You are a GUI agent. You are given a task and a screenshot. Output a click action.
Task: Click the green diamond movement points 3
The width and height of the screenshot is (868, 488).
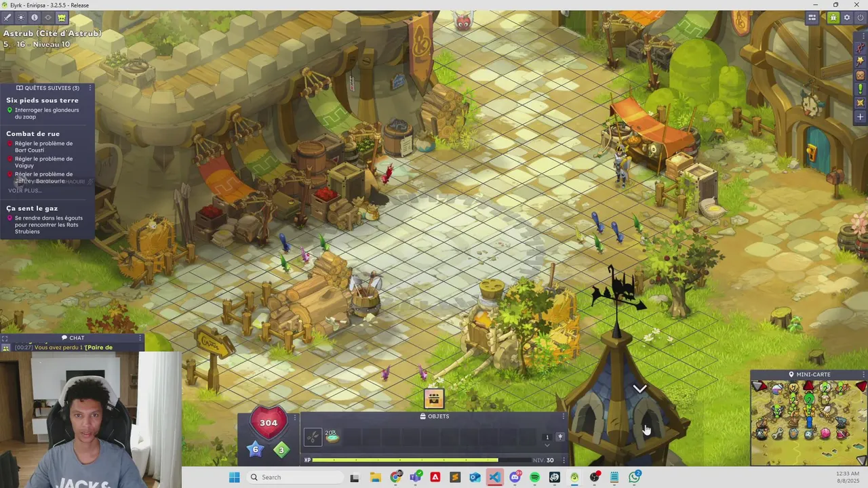[281, 450]
